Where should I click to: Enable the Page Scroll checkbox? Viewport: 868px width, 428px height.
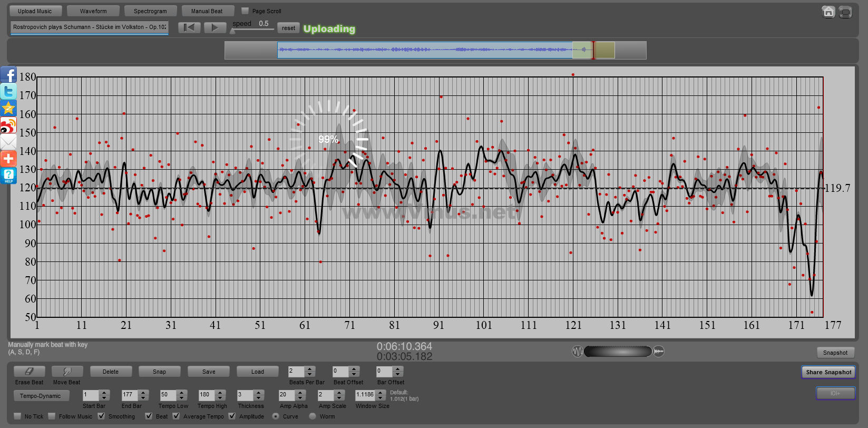245,11
